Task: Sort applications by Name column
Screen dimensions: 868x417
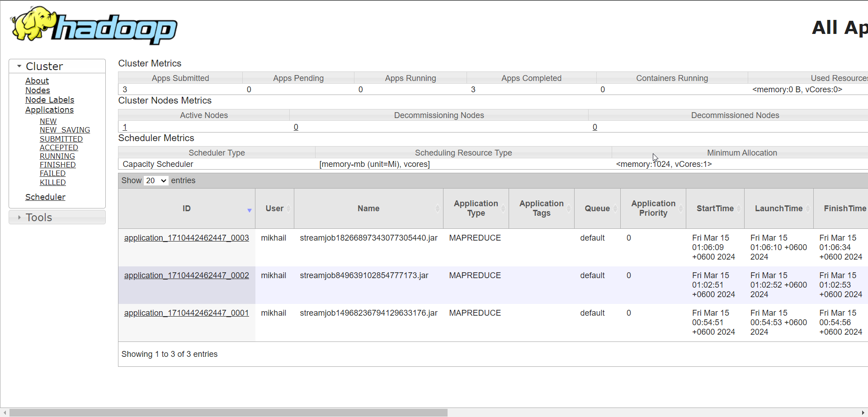Action: (x=368, y=208)
